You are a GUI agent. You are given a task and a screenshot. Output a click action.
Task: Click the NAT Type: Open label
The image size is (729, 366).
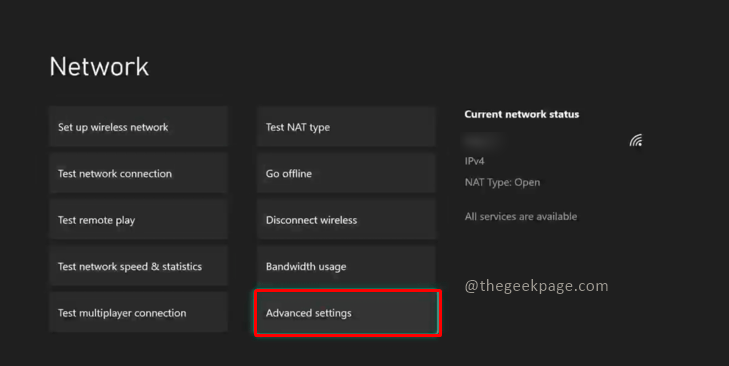tap(502, 182)
